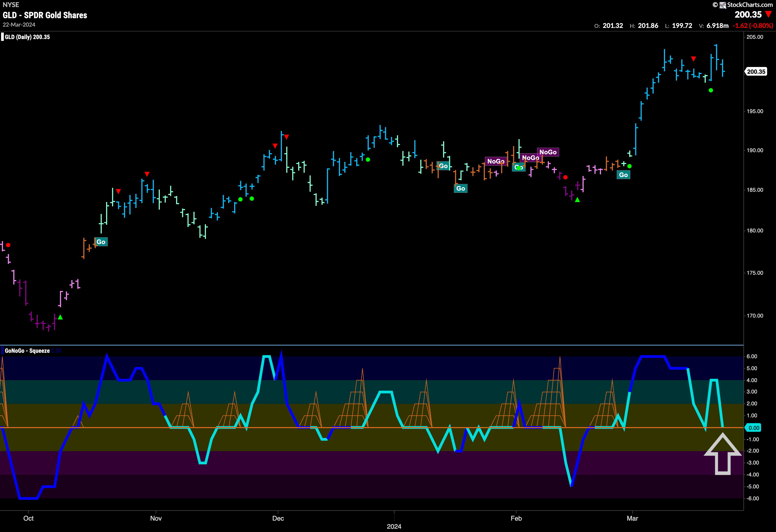Click the 185.00 price axis label
This screenshot has width=776, height=532.
755,190
